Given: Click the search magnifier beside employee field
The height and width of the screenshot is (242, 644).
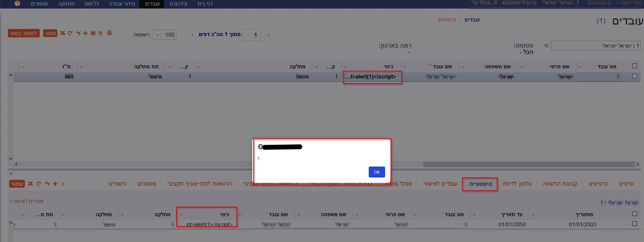Looking at the screenshot, I should click(546, 46).
